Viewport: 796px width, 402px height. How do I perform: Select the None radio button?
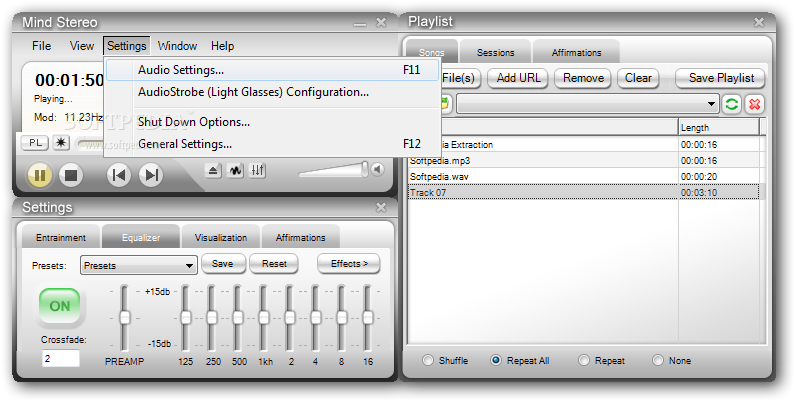tap(658, 360)
